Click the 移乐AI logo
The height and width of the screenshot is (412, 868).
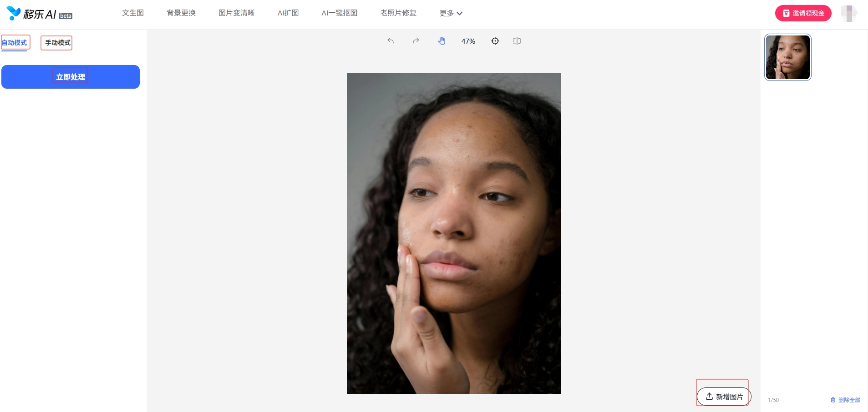pos(39,14)
